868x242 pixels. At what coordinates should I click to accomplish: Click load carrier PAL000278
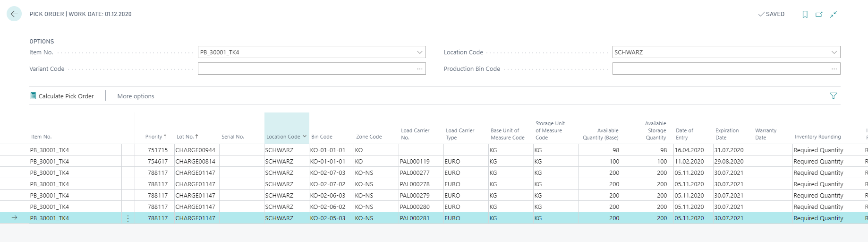pos(415,184)
